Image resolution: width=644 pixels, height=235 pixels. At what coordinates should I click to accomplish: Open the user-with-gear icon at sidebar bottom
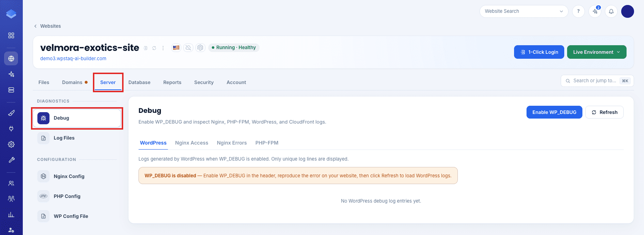click(11, 230)
